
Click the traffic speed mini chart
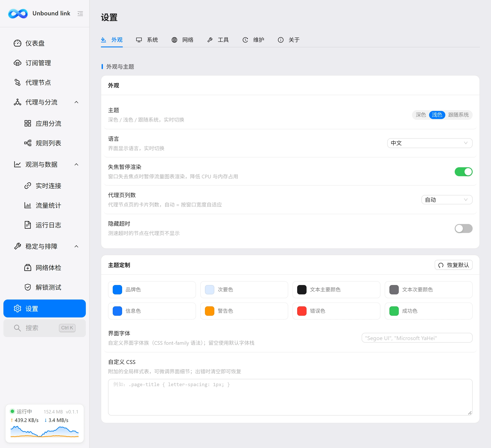pyautogui.click(x=45, y=431)
